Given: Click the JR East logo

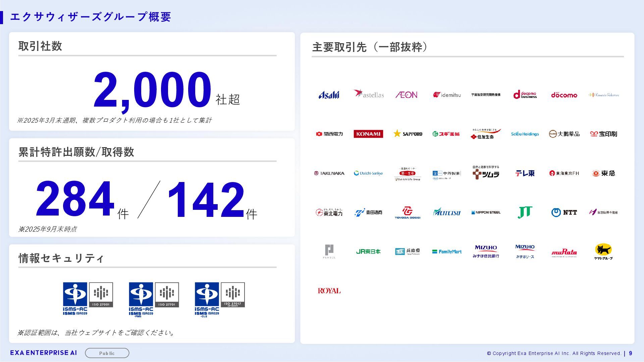Looking at the screenshot, I should click(x=368, y=252).
